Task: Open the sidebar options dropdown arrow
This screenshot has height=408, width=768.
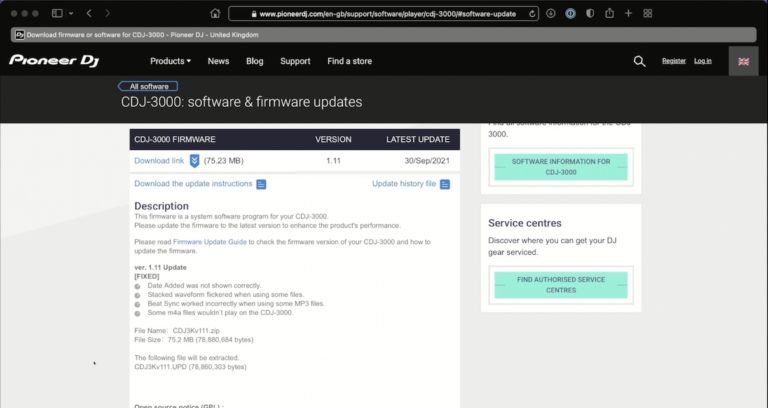Action: click(71, 14)
